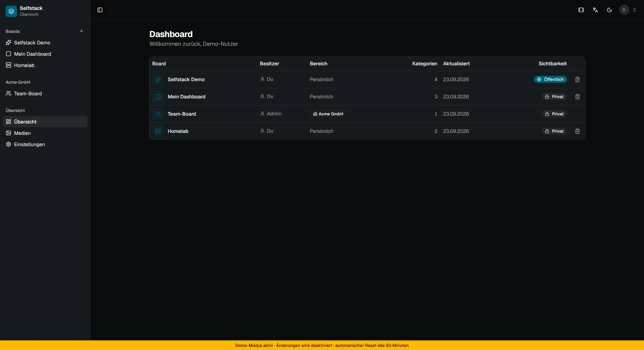This screenshot has width=644, height=350.
Task: Click Selfstack Demo row sparkle icon
Action: coord(158,79)
